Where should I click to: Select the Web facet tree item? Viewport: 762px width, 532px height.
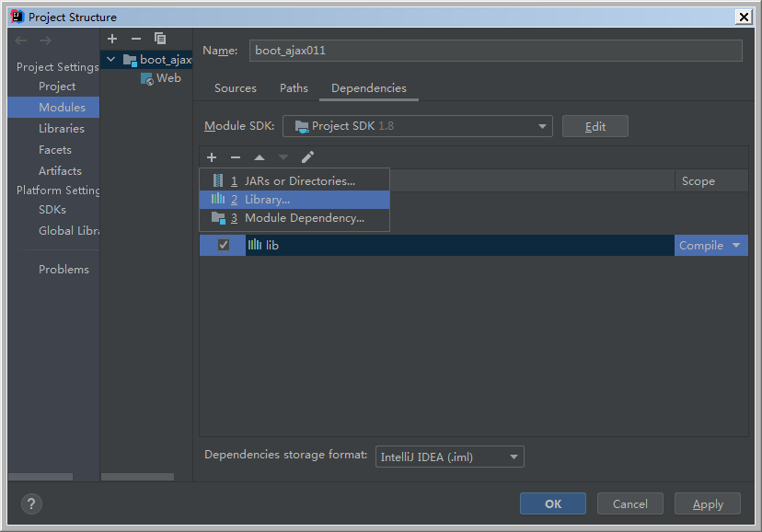pyautogui.click(x=168, y=78)
